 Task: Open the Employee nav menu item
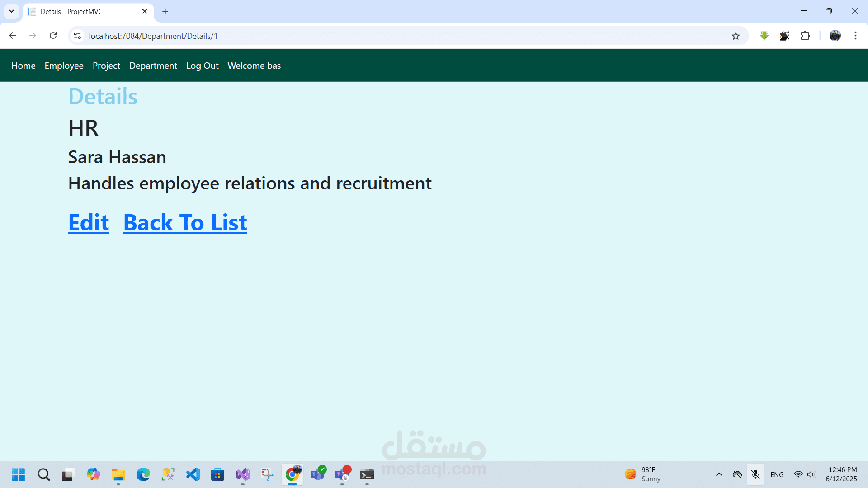click(64, 66)
